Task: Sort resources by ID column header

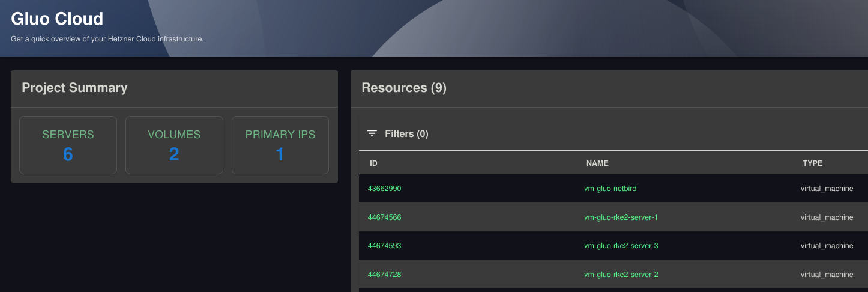Action: coord(373,163)
